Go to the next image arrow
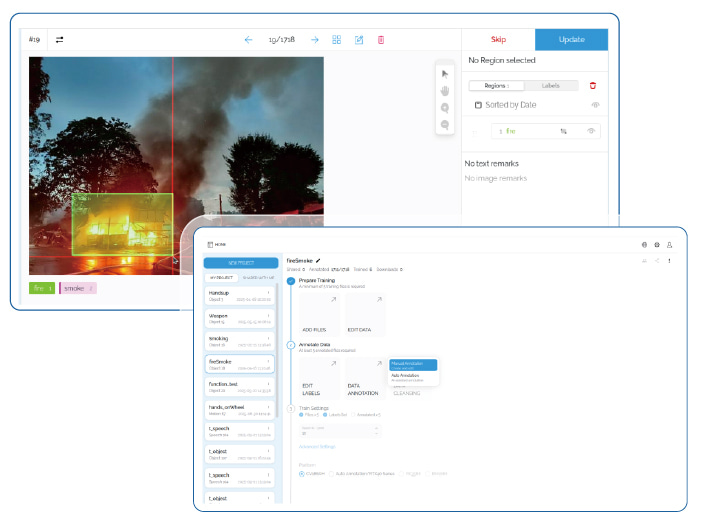 pos(314,40)
